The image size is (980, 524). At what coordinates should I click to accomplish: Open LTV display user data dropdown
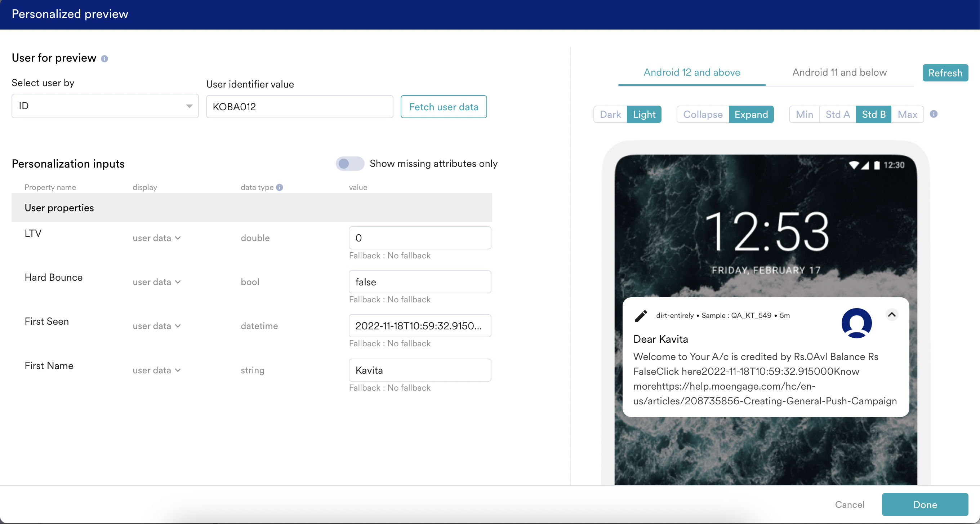[x=156, y=238]
